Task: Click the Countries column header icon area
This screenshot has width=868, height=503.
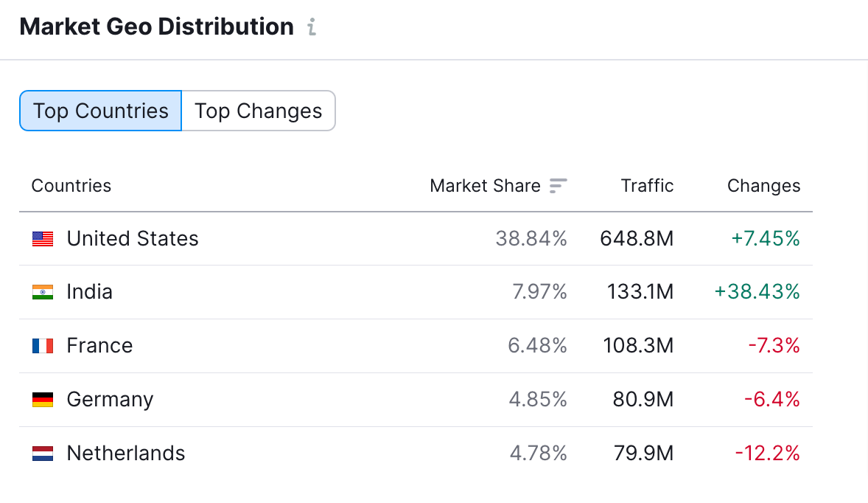Action: click(71, 186)
